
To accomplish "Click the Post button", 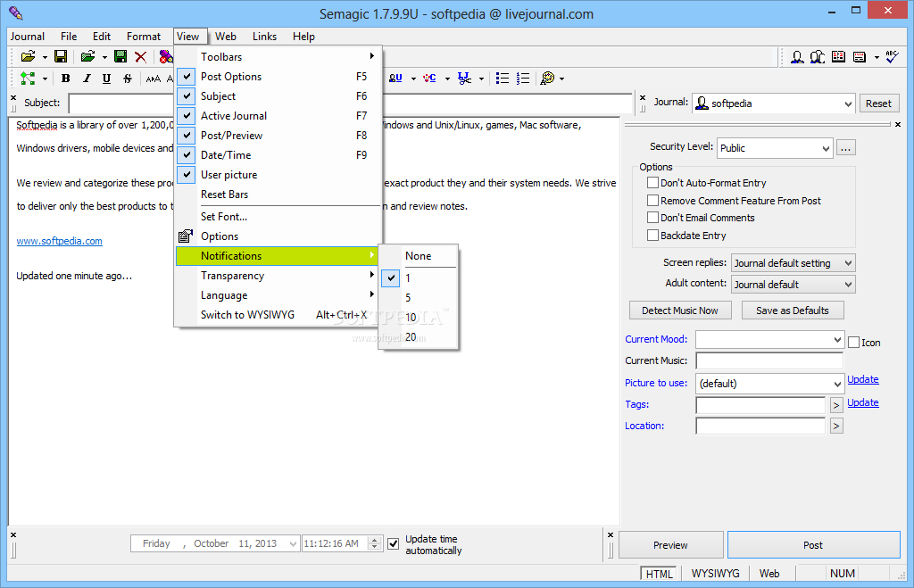I will click(x=813, y=545).
